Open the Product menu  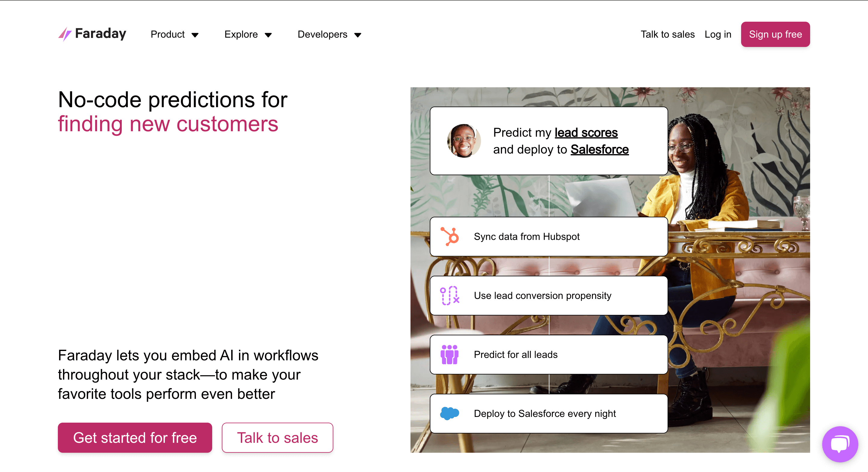(168, 34)
